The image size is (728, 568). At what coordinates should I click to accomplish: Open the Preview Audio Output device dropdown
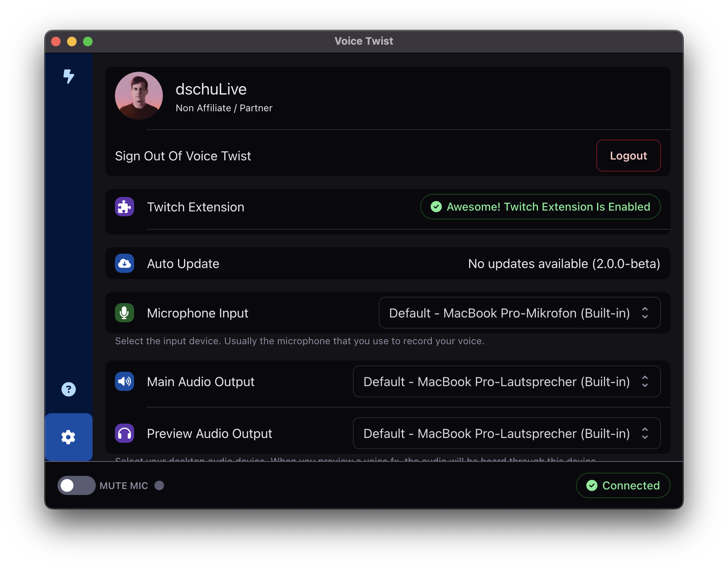(x=507, y=433)
